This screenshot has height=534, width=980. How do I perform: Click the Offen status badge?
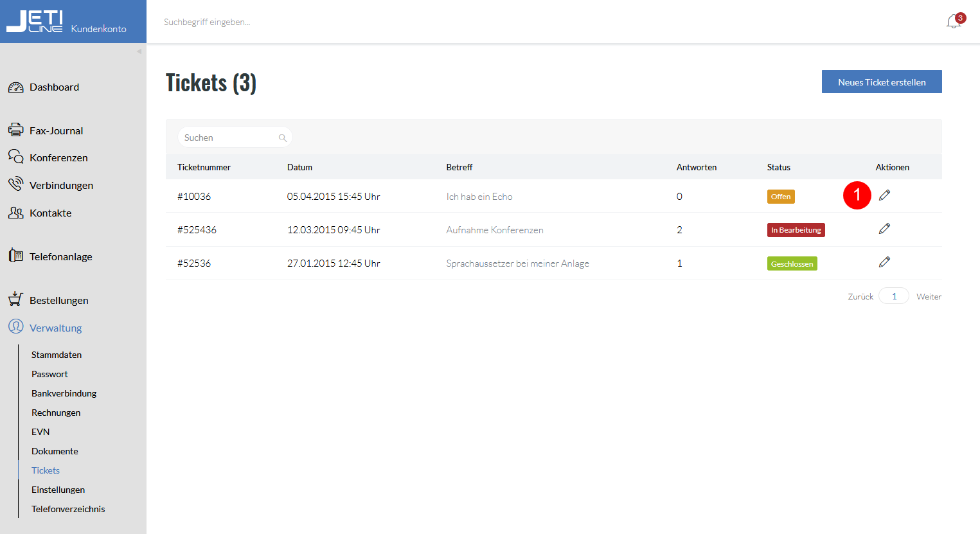(781, 197)
